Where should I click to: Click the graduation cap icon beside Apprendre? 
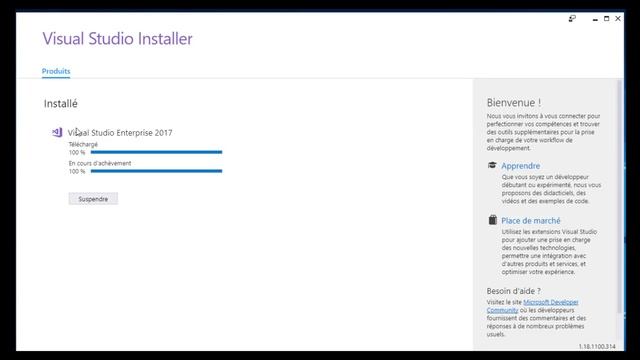tap(492, 165)
